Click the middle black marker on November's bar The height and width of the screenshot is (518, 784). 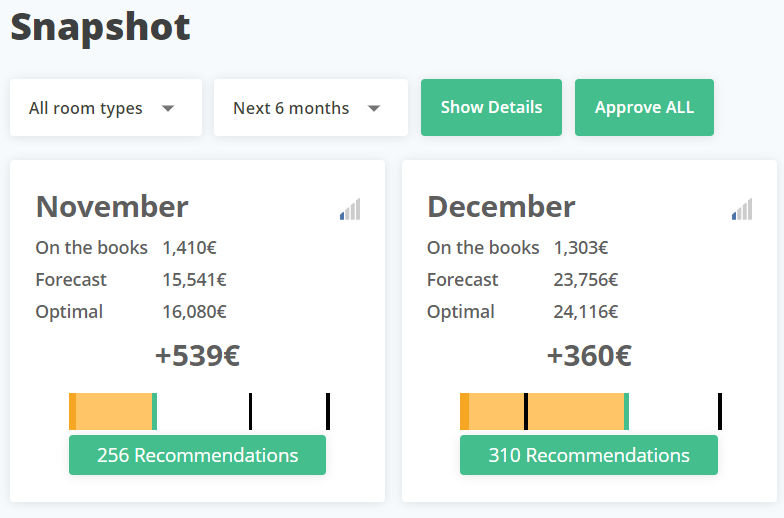point(250,412)
